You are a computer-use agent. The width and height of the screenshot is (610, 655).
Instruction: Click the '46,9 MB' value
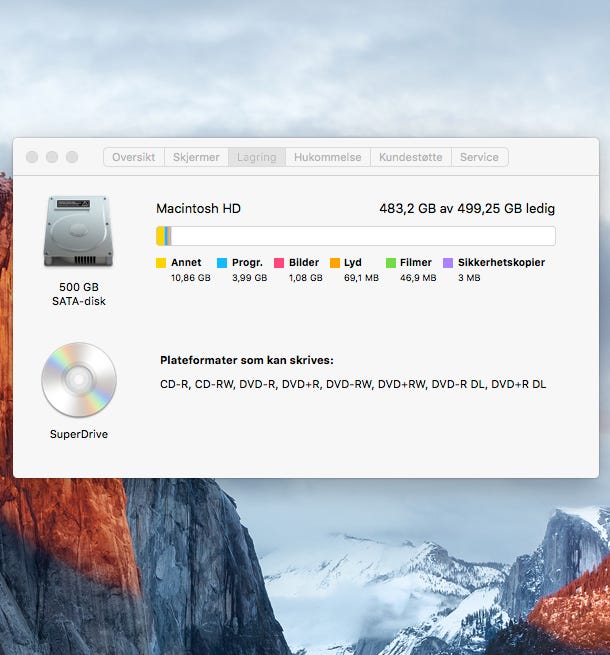pyautogui.click(x=418, y=278)
